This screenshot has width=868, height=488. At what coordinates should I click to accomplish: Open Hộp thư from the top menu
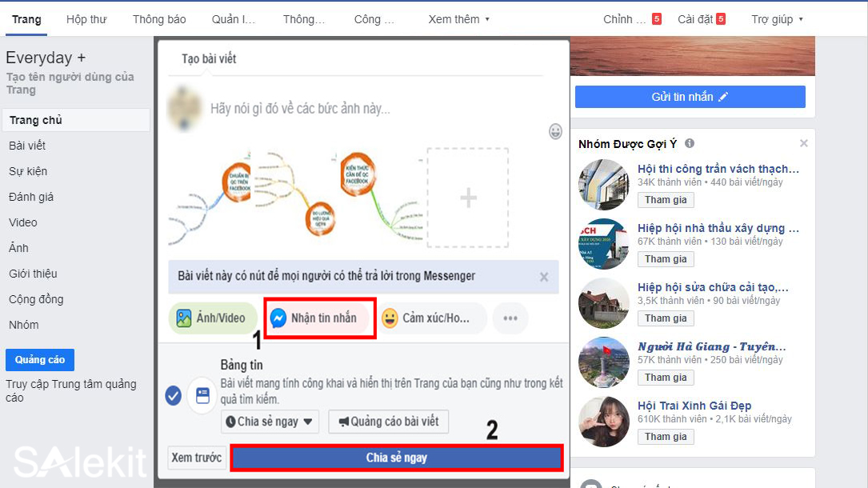point(86,19)
